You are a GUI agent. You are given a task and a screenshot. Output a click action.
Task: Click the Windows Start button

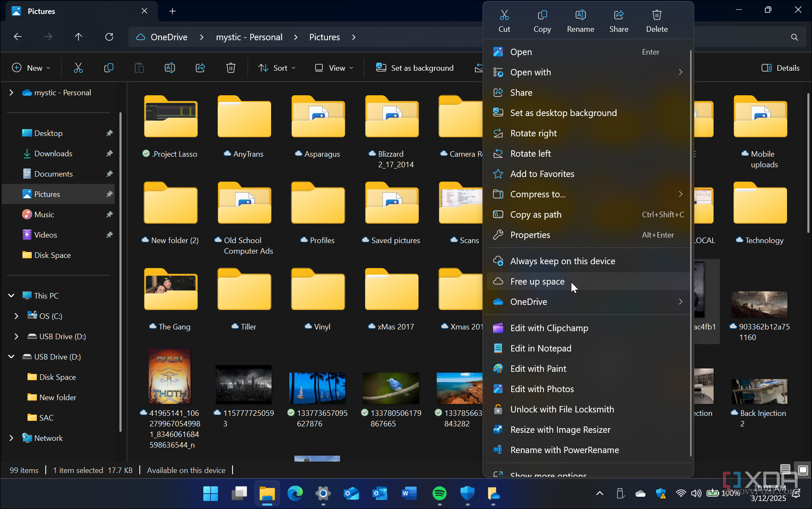(211, 493)
